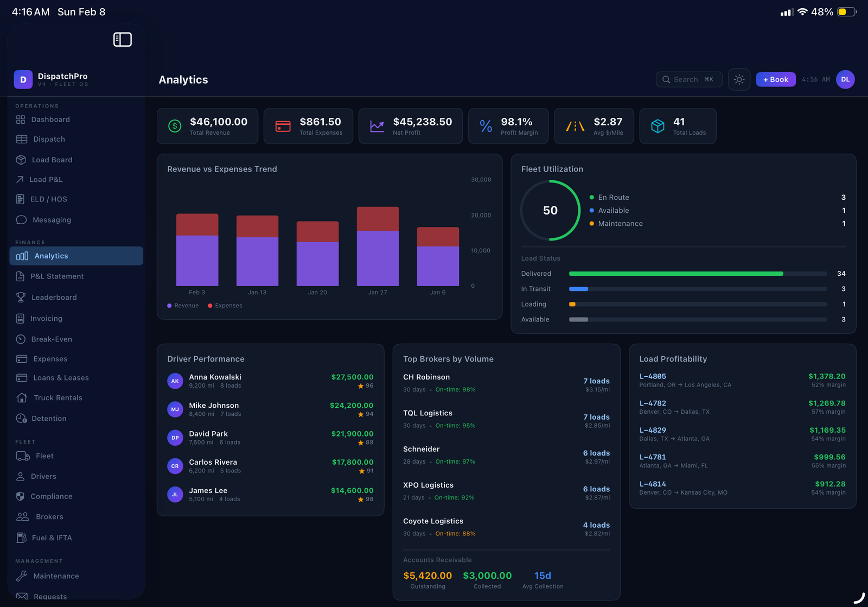Image resolution: width=868 pixels, height=607 pixels.
Task: Toggle the light/dark theme with the sun icon
Action: [739, 79]
